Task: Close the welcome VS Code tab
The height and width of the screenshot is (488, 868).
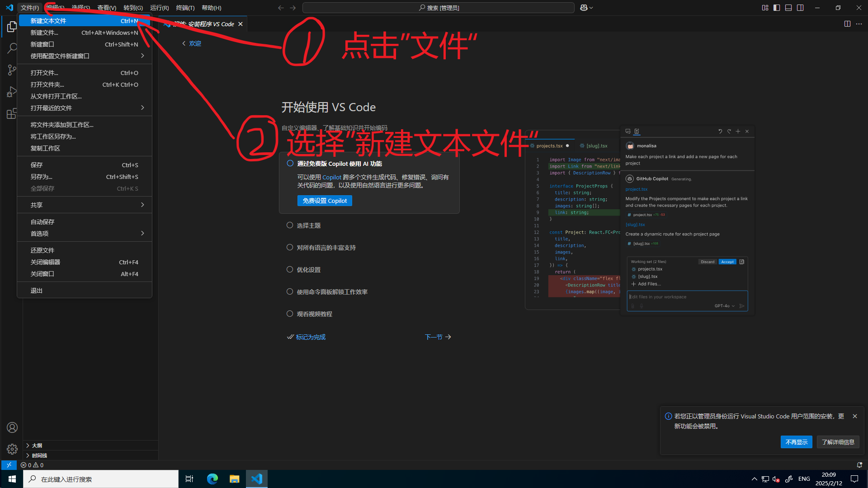Action: (241, 24)
